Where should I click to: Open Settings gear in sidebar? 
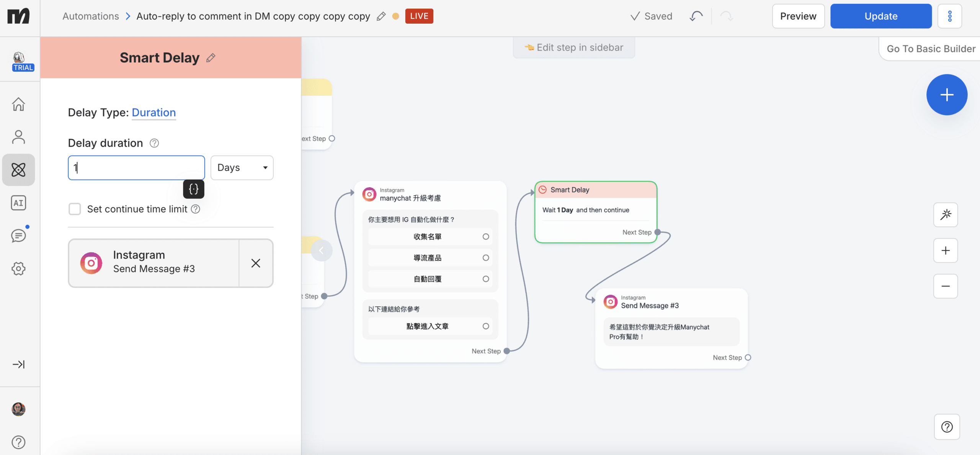click(x=18, y=268)
